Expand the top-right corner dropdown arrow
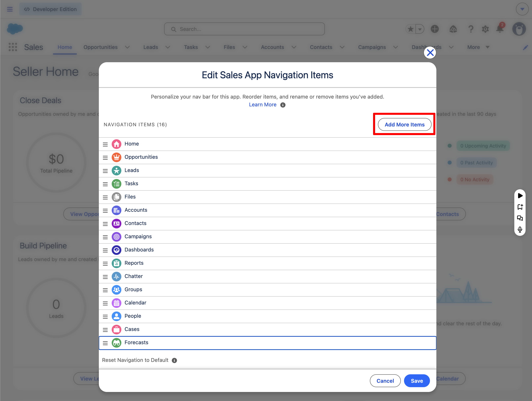The height and width of the screenshot is (401, 532). tap(522, 9)
